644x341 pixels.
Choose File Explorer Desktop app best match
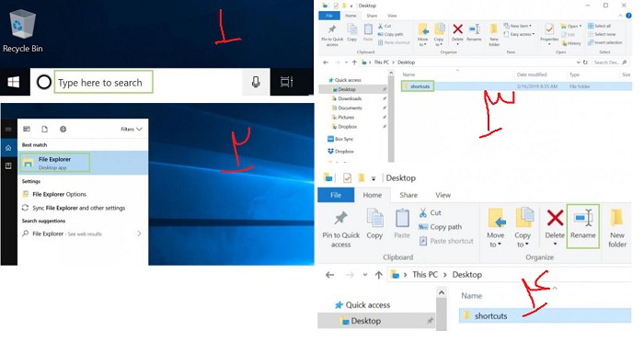click(54, 163)
